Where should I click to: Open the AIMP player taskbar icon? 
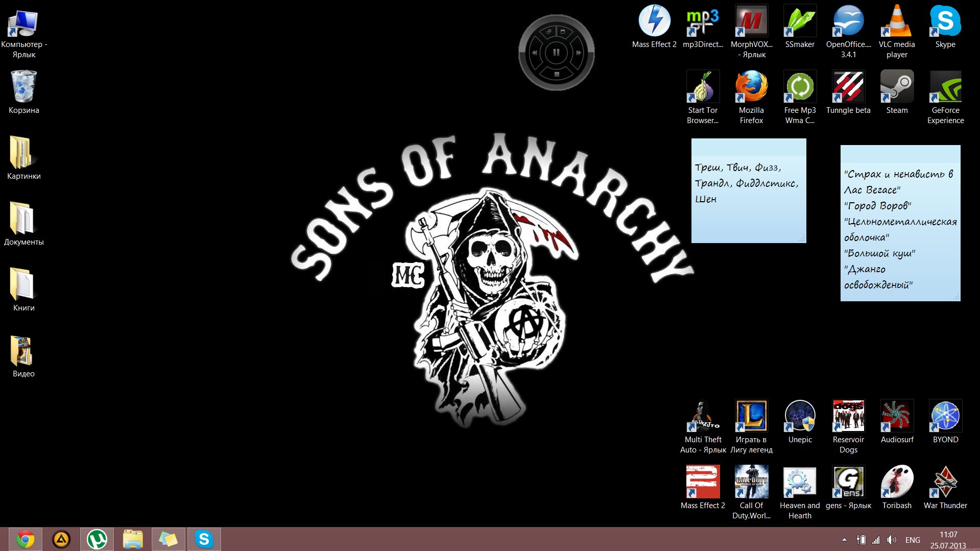pos(61,539)
